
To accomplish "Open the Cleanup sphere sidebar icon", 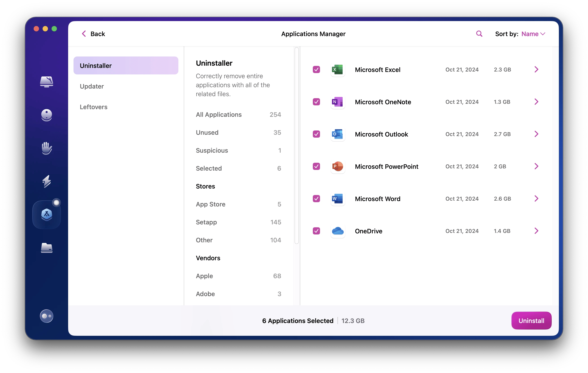I will pos(46,115).
